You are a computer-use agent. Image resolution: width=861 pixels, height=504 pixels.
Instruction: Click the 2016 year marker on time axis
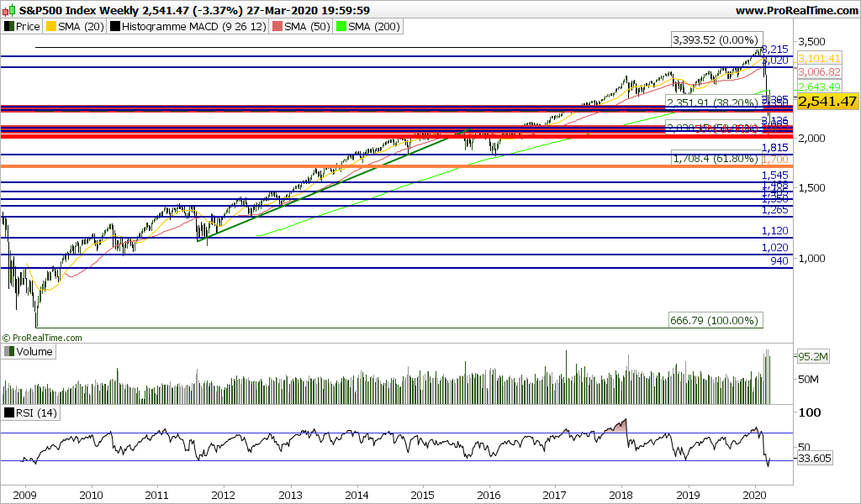tap(489, 496)
